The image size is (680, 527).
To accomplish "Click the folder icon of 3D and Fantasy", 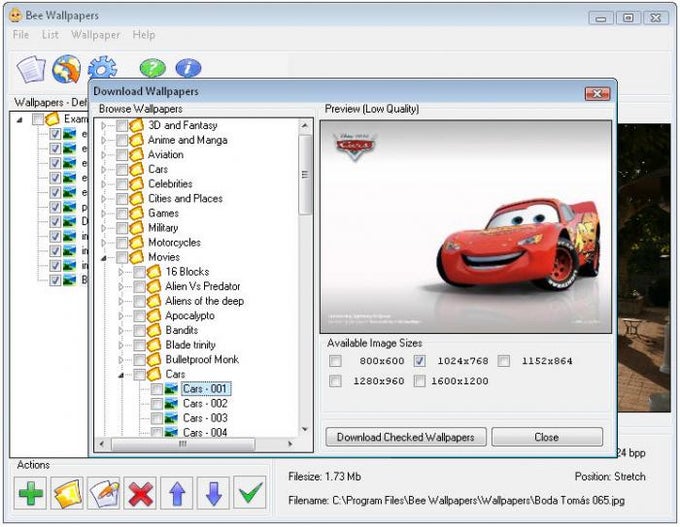I will 137,126.
